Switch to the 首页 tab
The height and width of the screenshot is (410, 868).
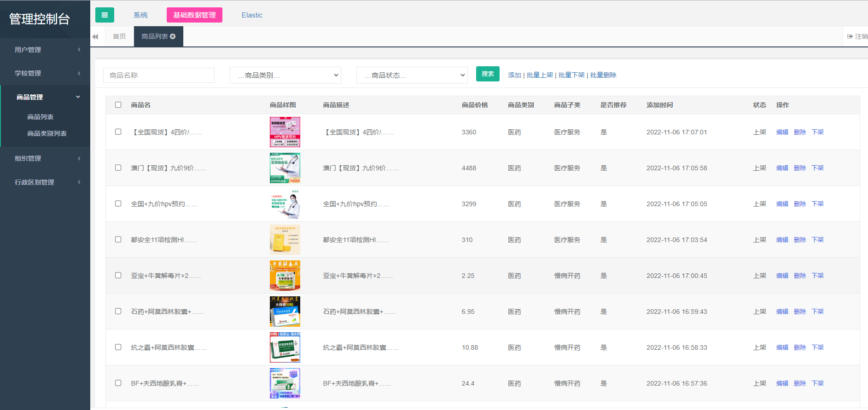click(x=119, y=36)
